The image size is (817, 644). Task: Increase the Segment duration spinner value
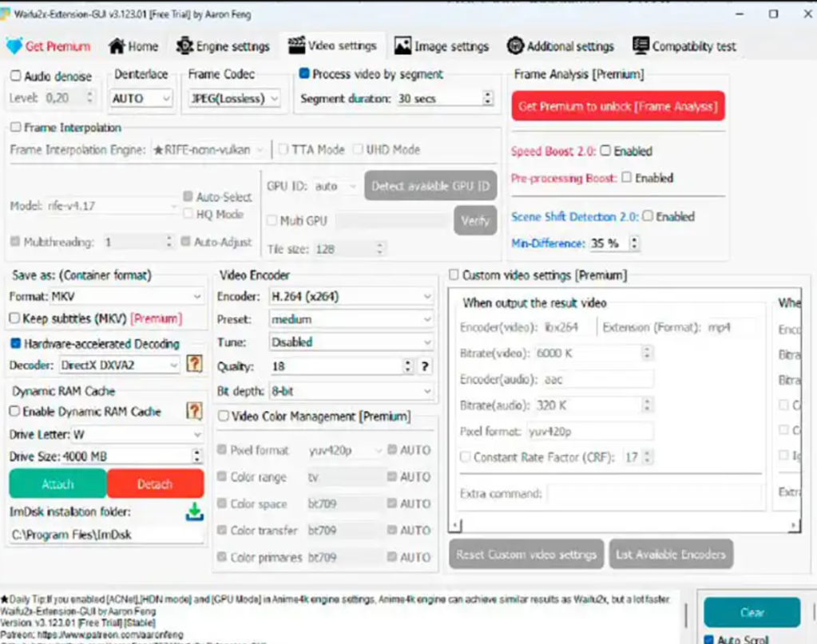[488, 95]
